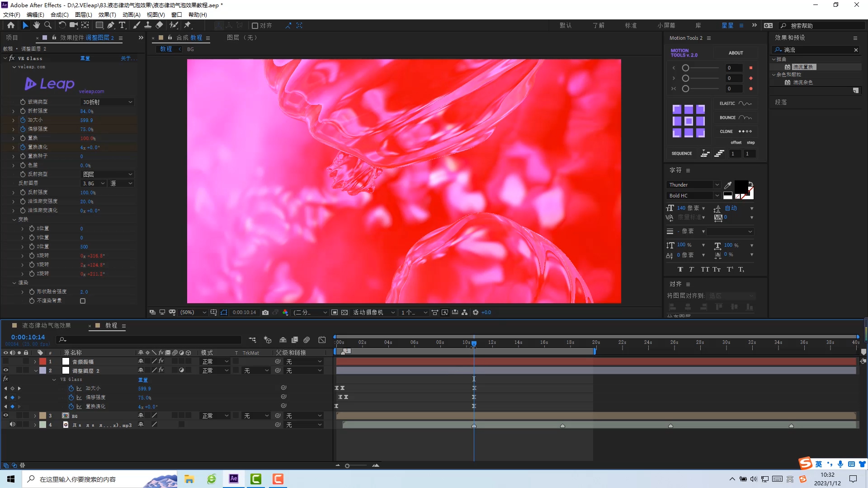Open the 活动摄像机 camera view dropdown

(374, 312)
